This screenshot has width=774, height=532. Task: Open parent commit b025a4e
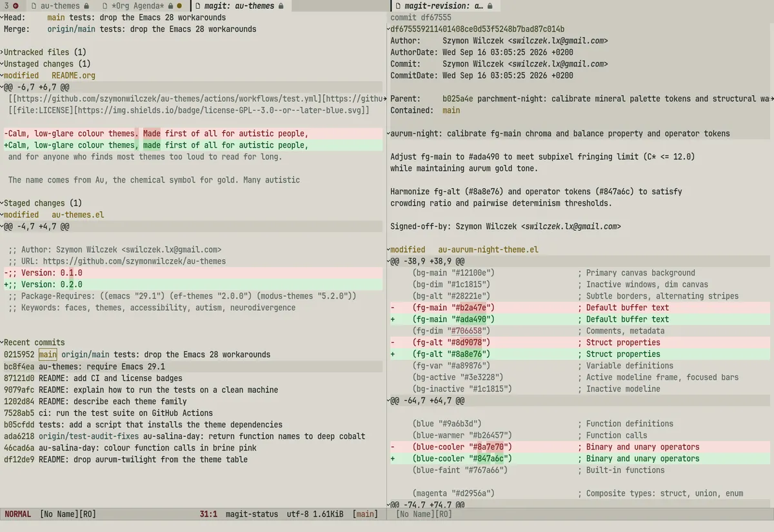(x=457, y=99)
